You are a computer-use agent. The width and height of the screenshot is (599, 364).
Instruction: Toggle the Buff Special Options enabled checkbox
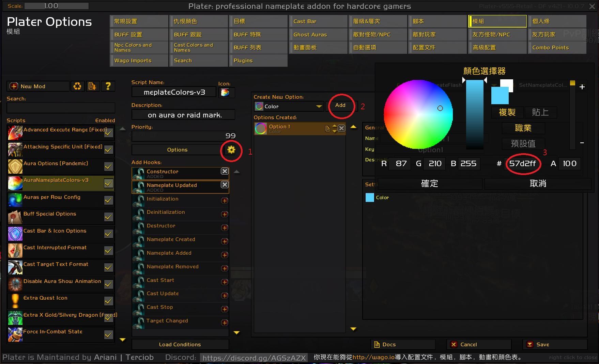(x=109, y=217)
